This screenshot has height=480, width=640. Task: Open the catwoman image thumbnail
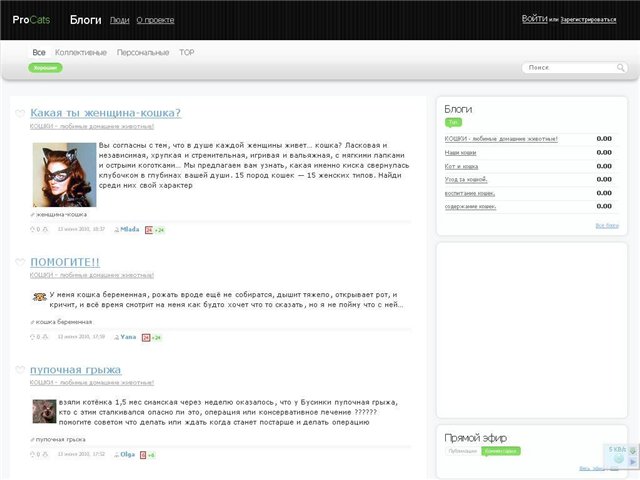point(64,175)
